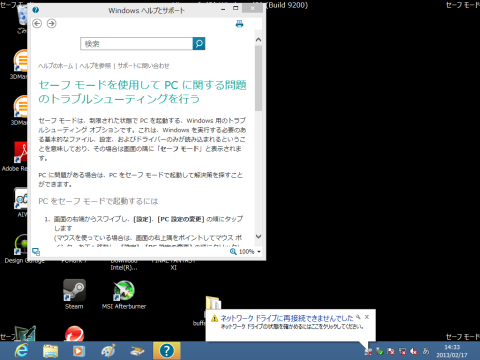The height and width of the screenshot is (360, 480).
Task: Click the red Trend Micro desktop icon
Action: [74, 334]
